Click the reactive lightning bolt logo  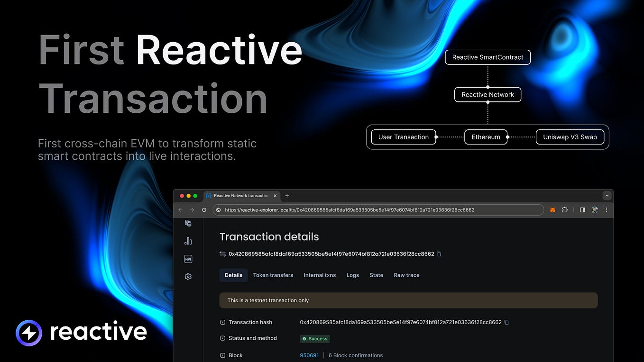(29, 333)
